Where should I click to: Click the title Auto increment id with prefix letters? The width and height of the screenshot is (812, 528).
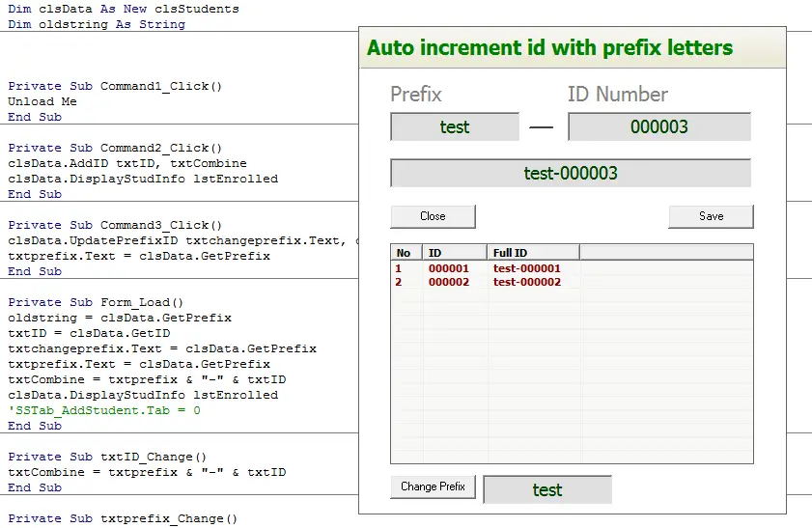(549, 47)
